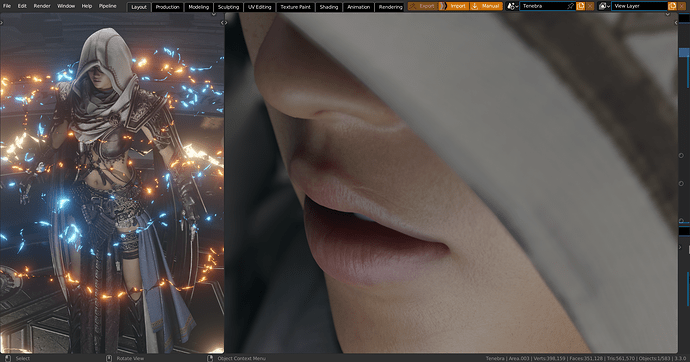
Task: Open the Render menu
Action: pos(42,6)
